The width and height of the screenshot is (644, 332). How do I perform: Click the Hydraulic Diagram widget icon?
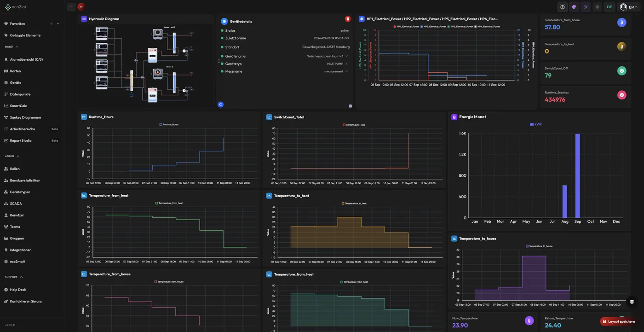pyautogui.click(x=84, y=19)
